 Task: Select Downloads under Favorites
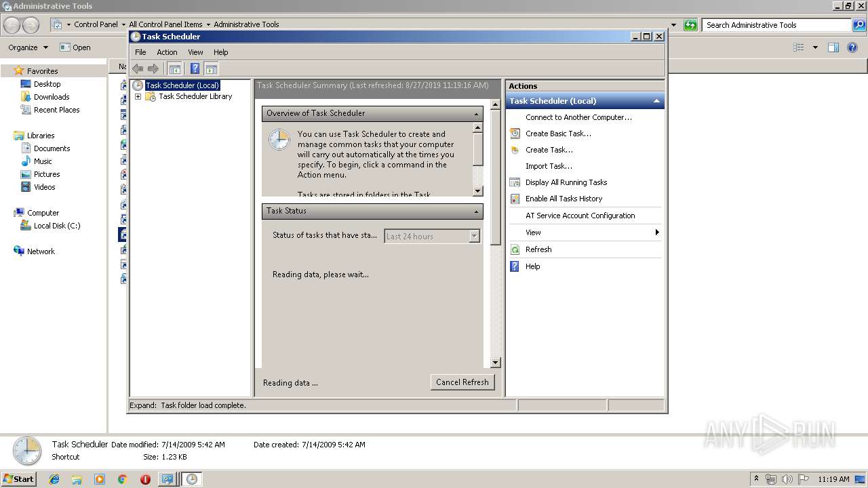52,97
